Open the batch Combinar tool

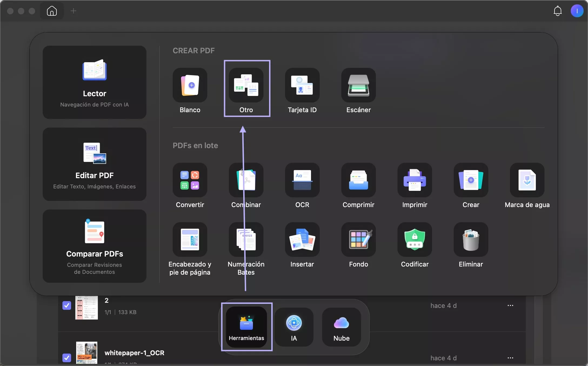(246, 180)
